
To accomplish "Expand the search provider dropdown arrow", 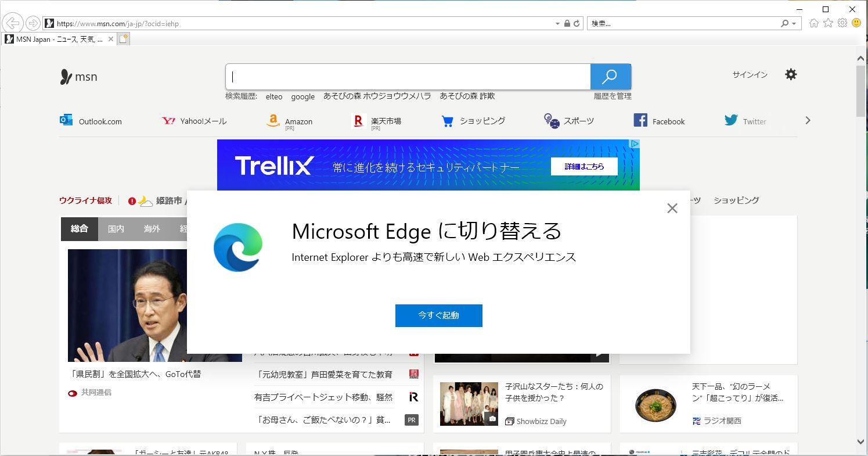I will tap(794, 23).
